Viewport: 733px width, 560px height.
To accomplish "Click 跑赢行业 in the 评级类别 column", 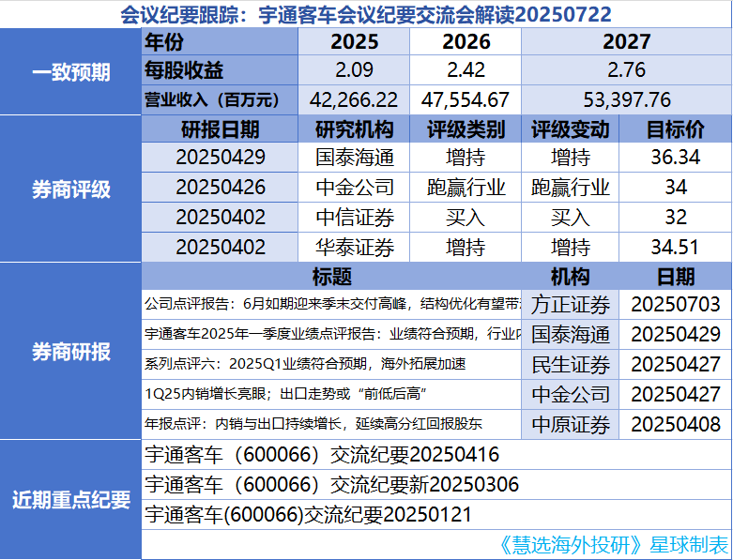I will click(x=466, y=188).
